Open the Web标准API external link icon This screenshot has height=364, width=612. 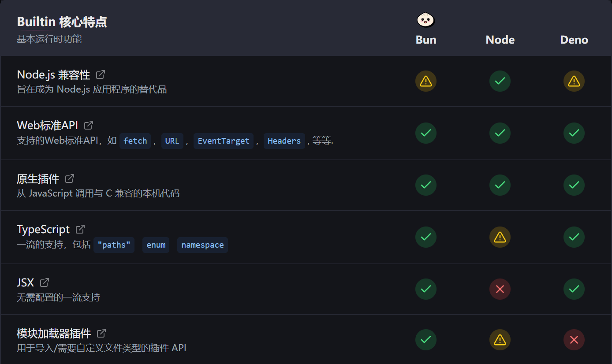(x=89, y=125)
